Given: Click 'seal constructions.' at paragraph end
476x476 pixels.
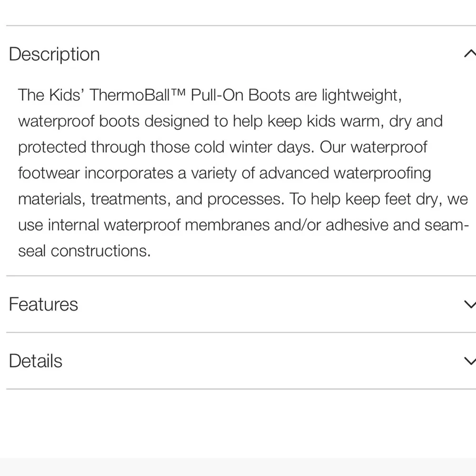Looking at the screenshot, I should pos(84,251).
